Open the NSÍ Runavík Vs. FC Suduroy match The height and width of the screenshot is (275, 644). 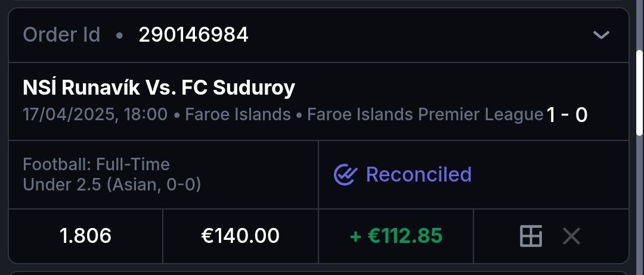click(x=159, y=88)
